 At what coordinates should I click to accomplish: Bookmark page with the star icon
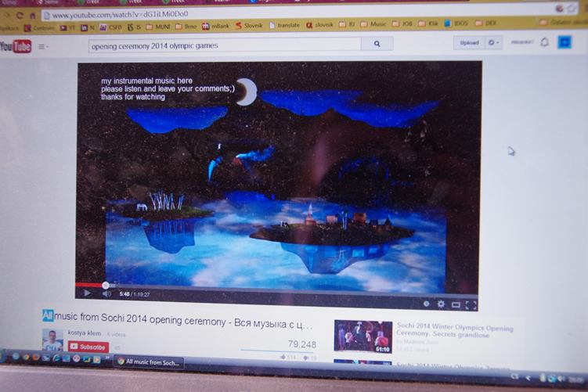coord(572,9)
